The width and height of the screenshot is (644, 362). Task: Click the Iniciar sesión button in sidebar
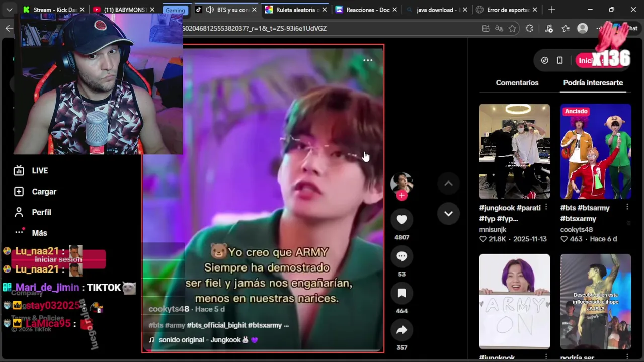(58, 259)
